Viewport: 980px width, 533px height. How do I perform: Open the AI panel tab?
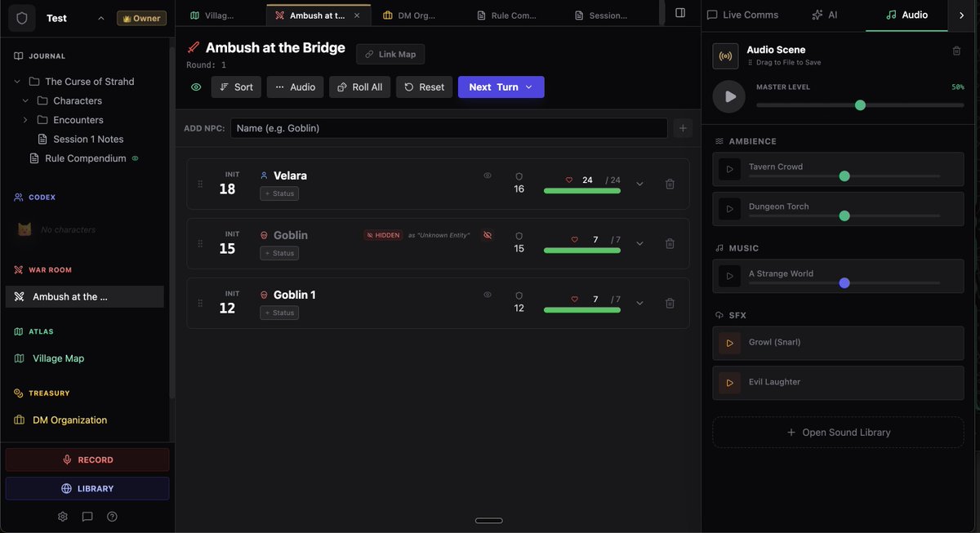[825, 15]
